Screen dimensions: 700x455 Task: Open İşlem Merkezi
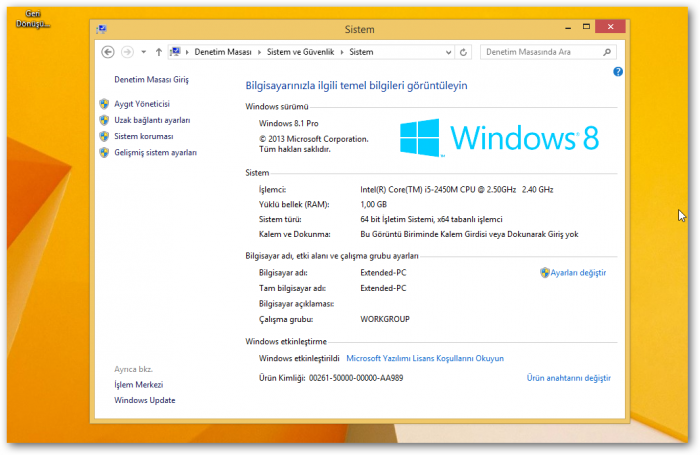click(x=138, y=384)
